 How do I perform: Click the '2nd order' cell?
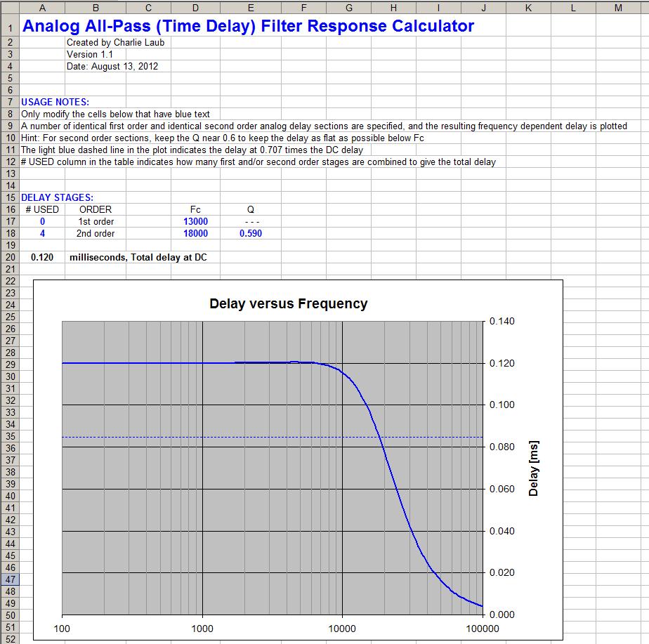point(96,233)
